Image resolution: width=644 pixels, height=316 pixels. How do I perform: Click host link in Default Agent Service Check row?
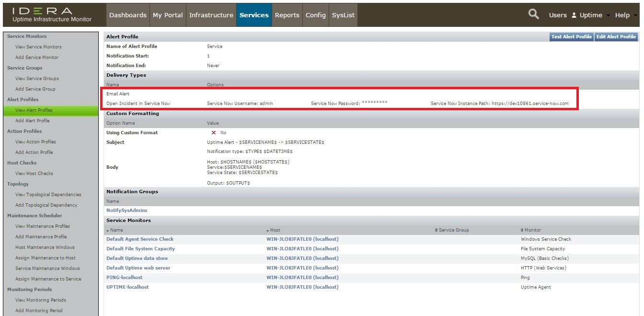point(302,239)
